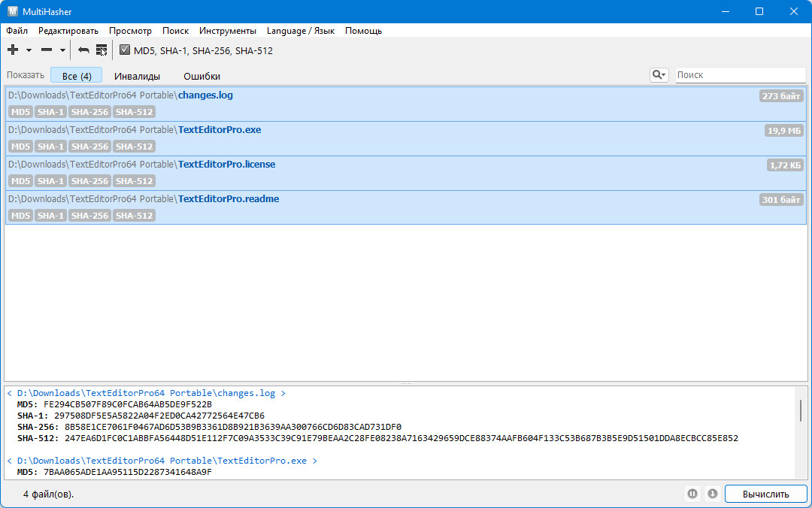Viewport: 812px width, 508px height.
Task: Click the SHA-256 badge under TextEditorPro.readme
Action: 89,216
